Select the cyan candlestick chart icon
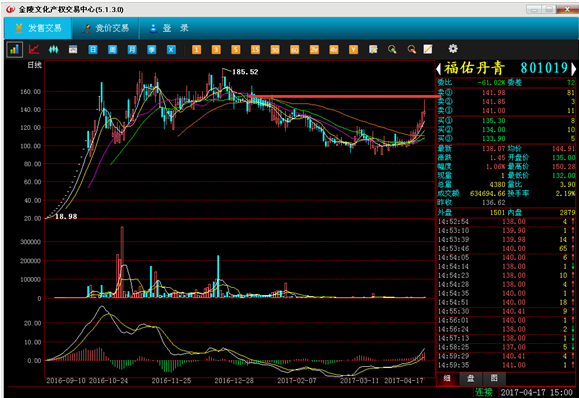The width and height of the screenshot is (579, 398). point(54,49)
